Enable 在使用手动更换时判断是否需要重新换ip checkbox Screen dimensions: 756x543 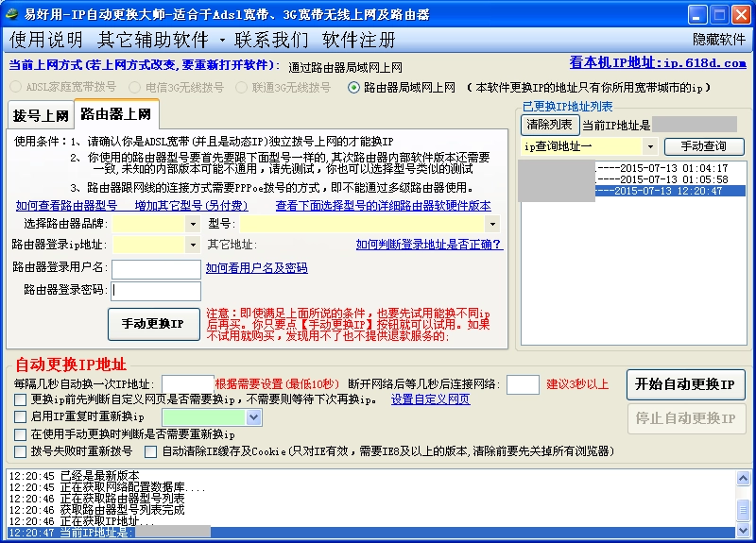[x=20, y=434]
